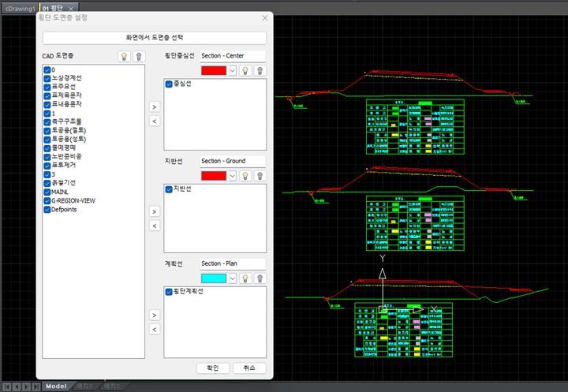Open color dropdown for Section - Ground
The image size is (568, 392).
(x=233, y=176)
